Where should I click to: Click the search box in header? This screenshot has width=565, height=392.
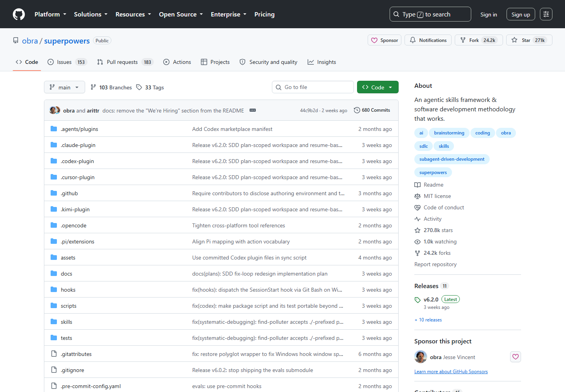coord(430,14)
